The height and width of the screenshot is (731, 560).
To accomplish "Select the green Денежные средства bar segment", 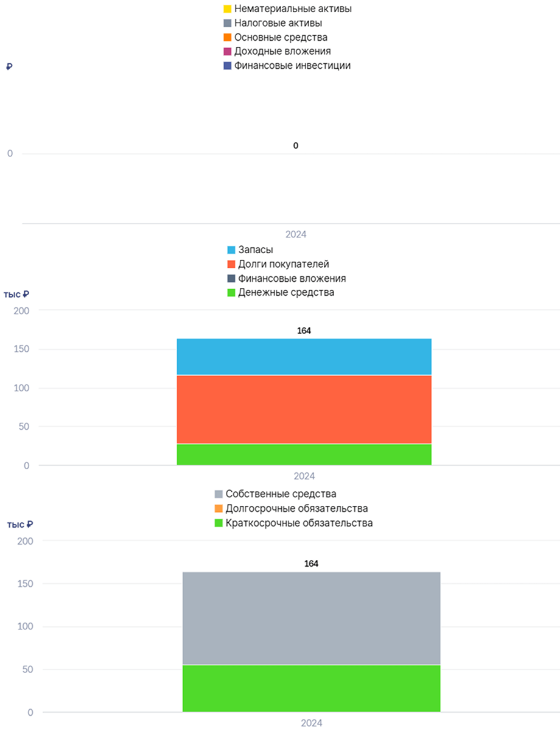I will tap(304, 455).
